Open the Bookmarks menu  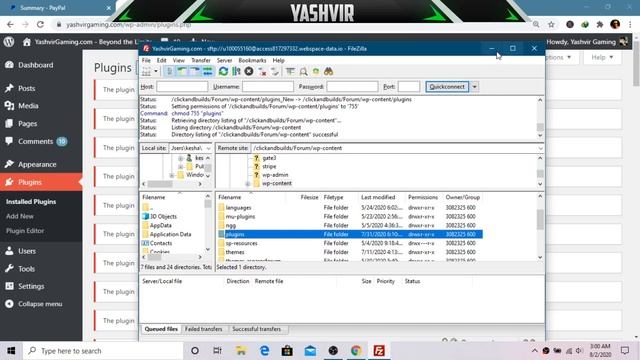(252, 60)
